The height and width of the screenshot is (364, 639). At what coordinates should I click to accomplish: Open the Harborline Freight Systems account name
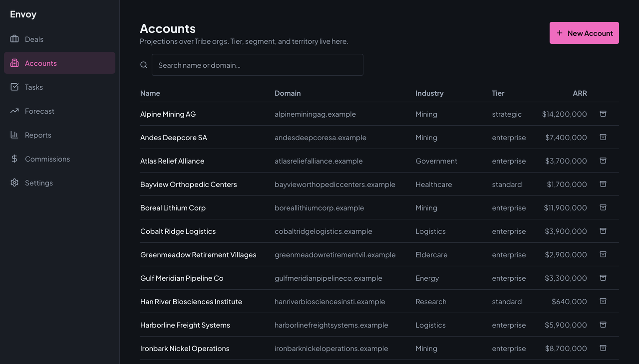[x=185, y=325]
